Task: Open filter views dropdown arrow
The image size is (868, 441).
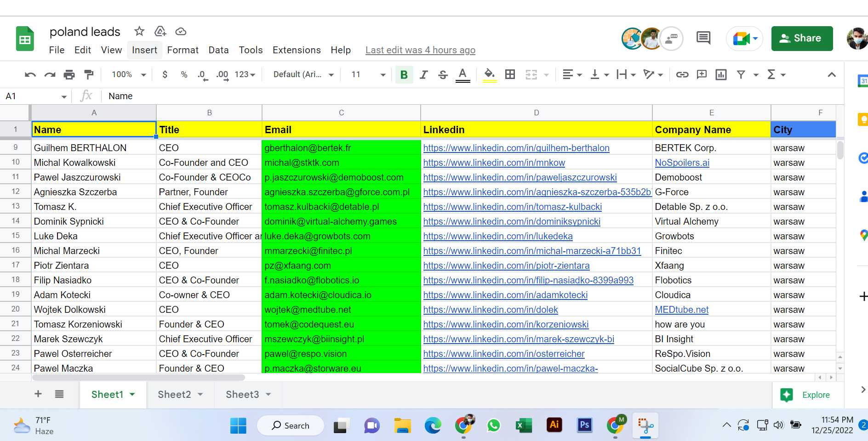Action: (755, 74)
